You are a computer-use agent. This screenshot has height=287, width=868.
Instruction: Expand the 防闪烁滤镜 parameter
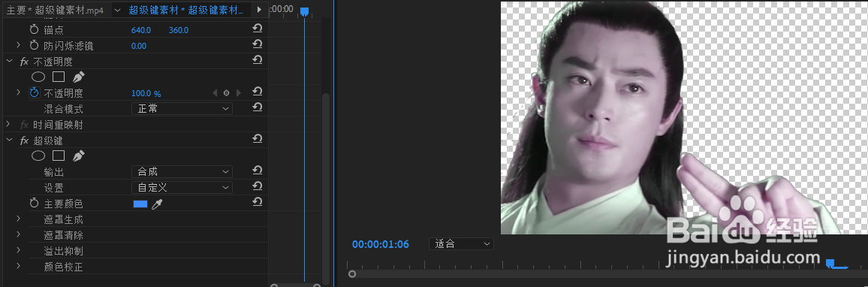pyautogui.click(x=18, y=45)
